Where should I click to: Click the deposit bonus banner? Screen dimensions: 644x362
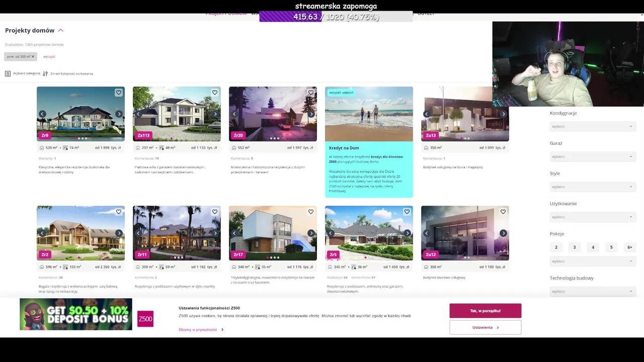coord(76,314)
